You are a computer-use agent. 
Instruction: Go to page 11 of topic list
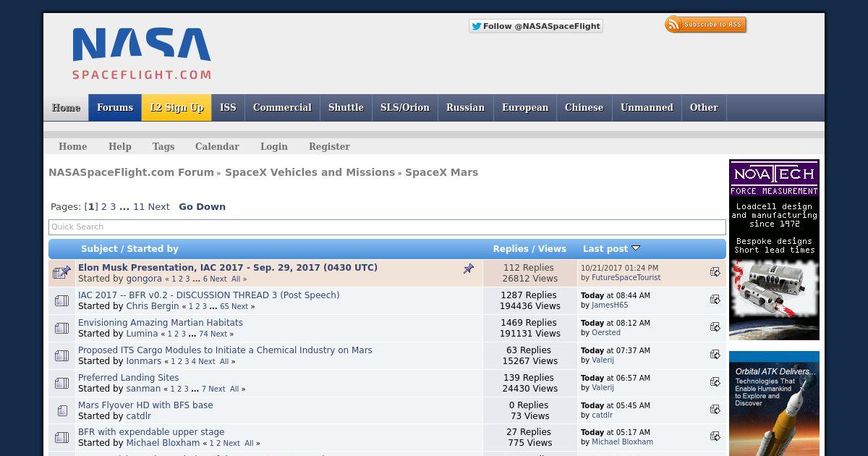point(139,206)
